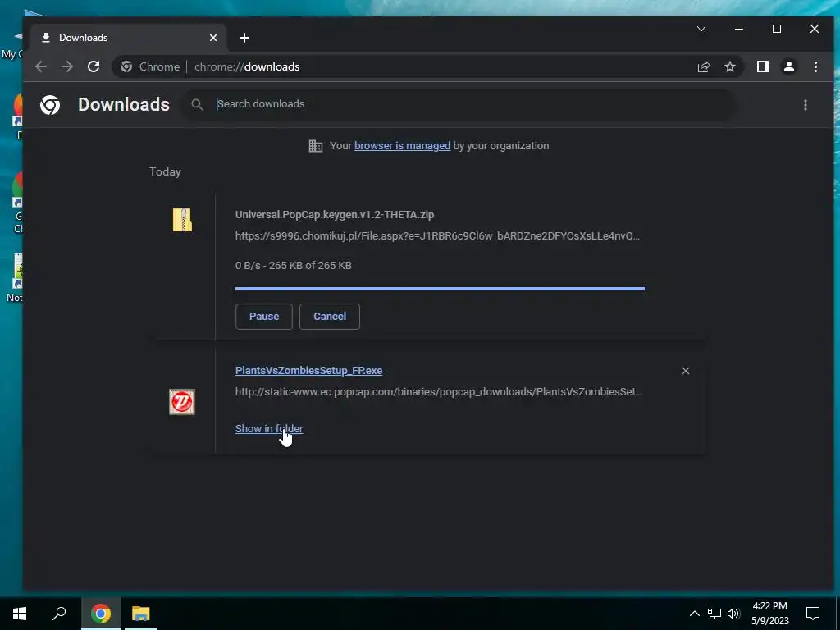Click the download progress bar
The height and width of the screenshot is (630, 840).
coord(440,289)
